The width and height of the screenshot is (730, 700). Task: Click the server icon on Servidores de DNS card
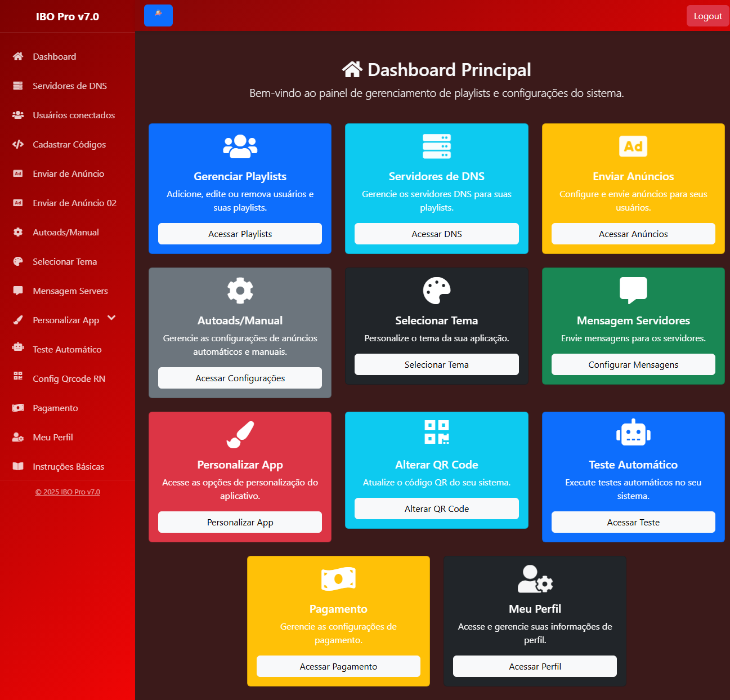pyautogui.click(x=436, y=146)
